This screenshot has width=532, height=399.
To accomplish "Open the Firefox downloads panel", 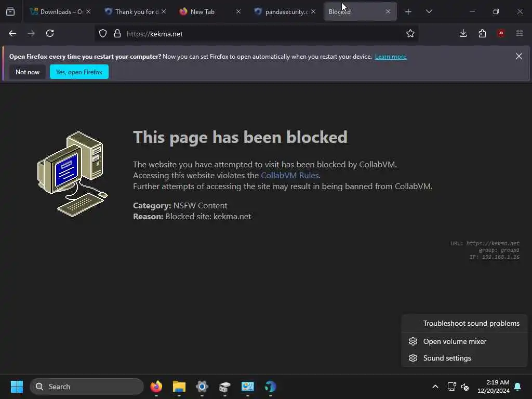I will tap(463, 33).
